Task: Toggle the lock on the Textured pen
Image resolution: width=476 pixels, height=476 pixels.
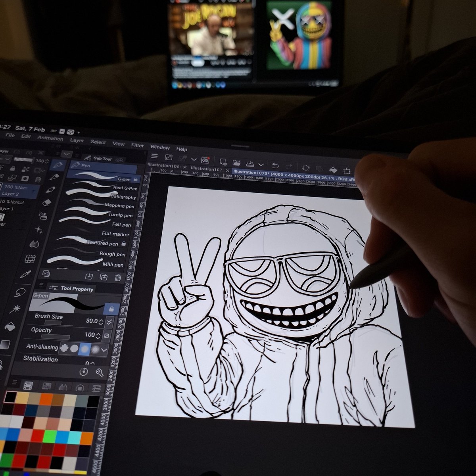Action: click(x=124, y=243)
